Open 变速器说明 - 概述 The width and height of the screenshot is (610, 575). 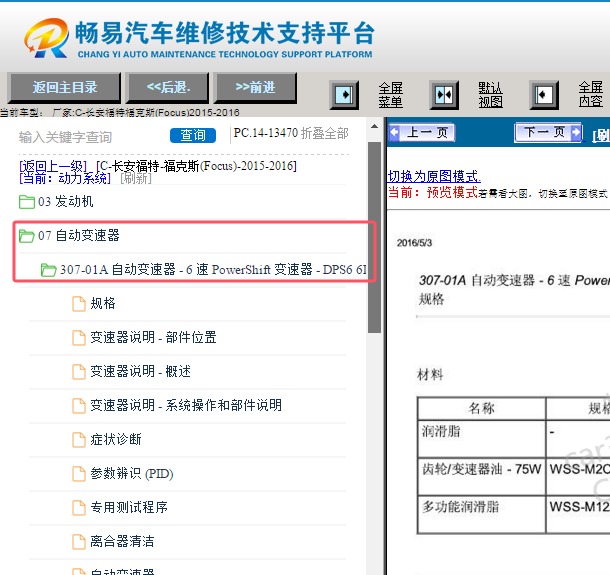click(x=140, y=372)
